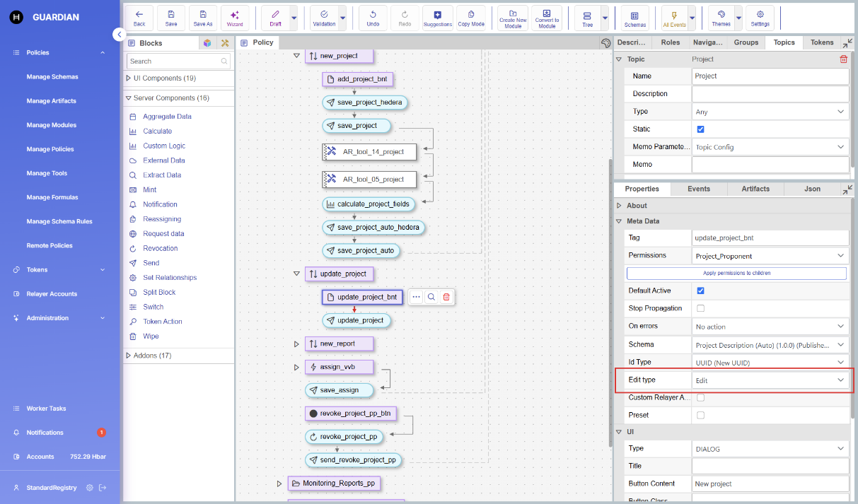Toggle the Default Active checkbox
Screen dimensions: 858x504
click(x=700, y=291)
